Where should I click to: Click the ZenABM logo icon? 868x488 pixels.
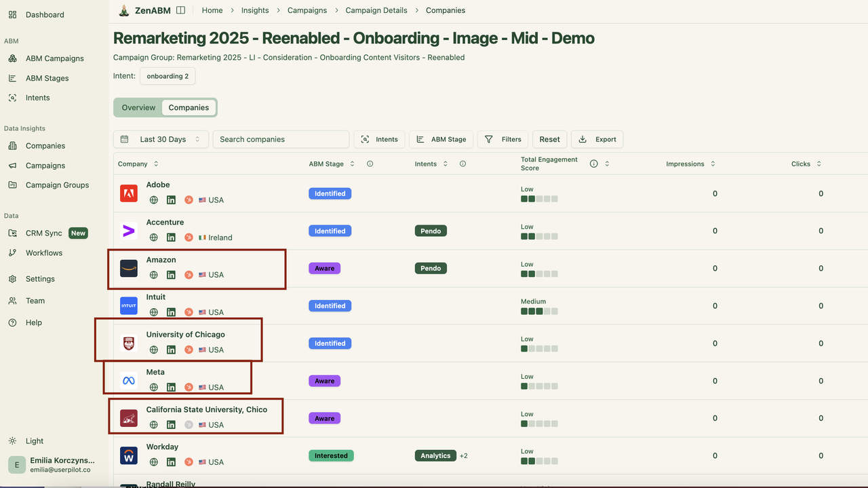coord(123,10)
